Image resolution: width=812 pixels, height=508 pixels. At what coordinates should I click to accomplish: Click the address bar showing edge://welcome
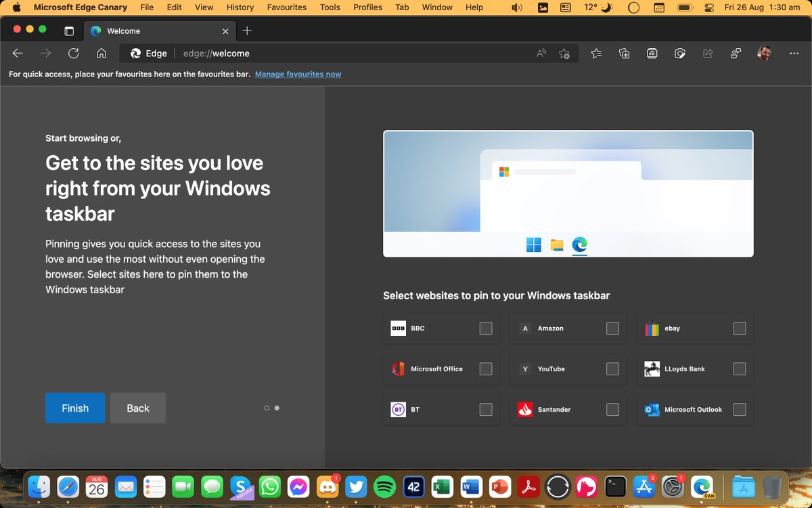[348, 54]
